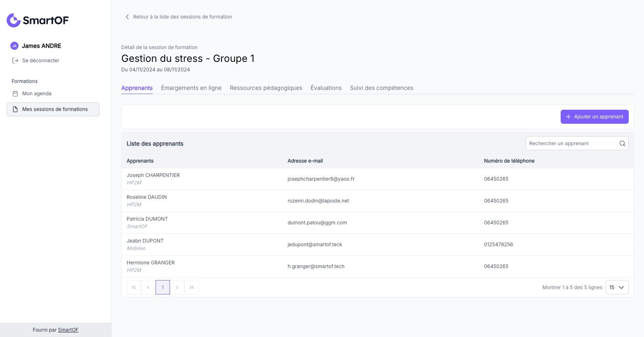The height and width of the screenshot is (337, 644).
Task: Open the Ressources pédagogiques tab
Action: pos(266,88)
